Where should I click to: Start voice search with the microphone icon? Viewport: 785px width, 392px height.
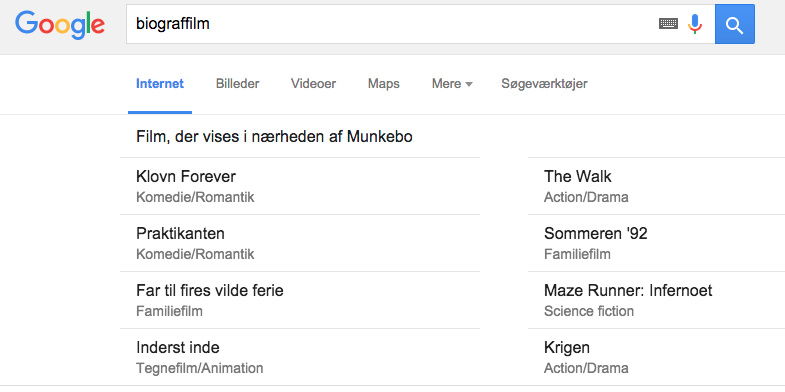(694, 24)
